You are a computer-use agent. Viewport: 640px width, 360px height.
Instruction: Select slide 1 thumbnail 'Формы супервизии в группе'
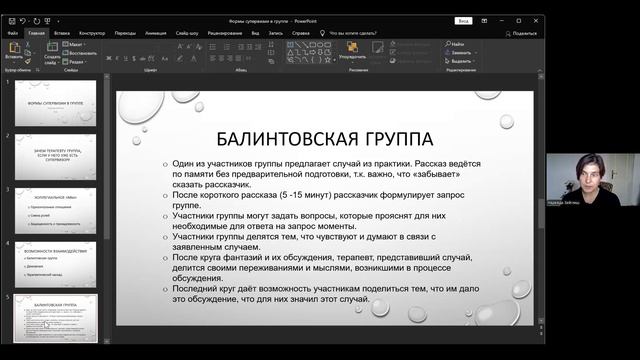(56, 103)
